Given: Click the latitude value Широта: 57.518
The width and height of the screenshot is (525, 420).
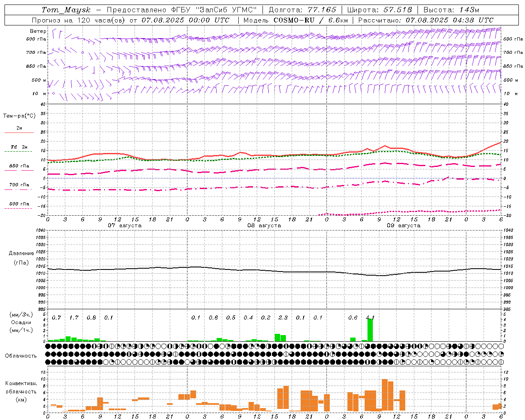Looking at the screenshot, I should [380, 10].
